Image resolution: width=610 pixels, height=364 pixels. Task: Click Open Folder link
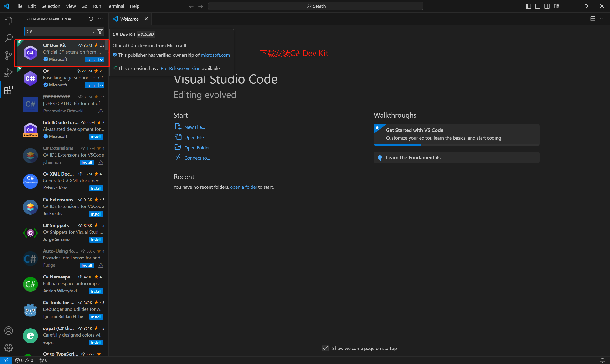(199, 148)
